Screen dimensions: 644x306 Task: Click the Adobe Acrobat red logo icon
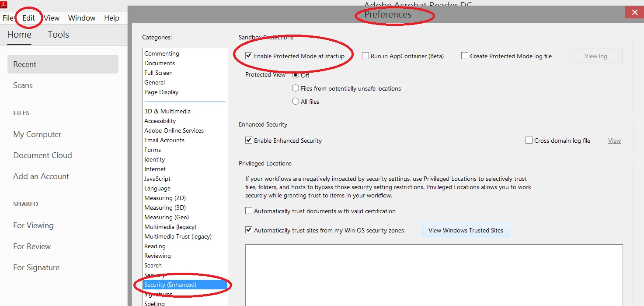3,5
